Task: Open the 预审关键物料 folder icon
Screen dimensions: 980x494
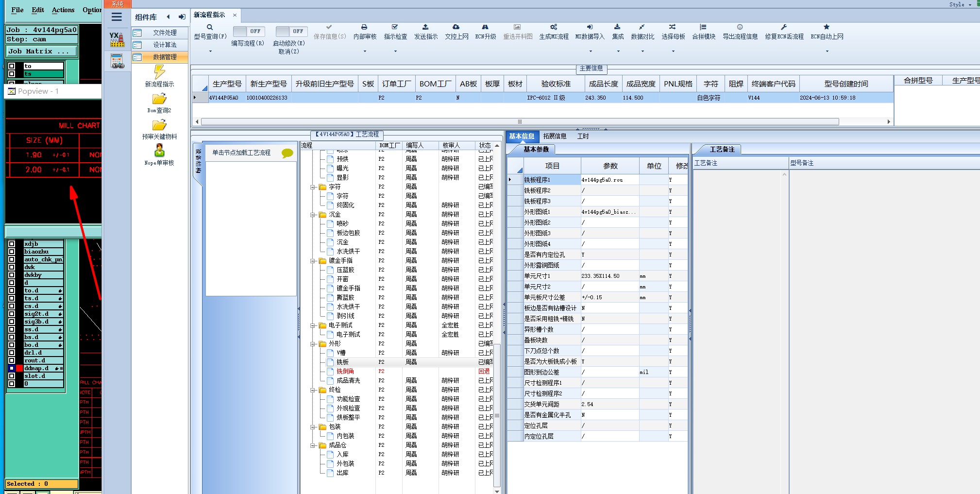Action: 159,125
